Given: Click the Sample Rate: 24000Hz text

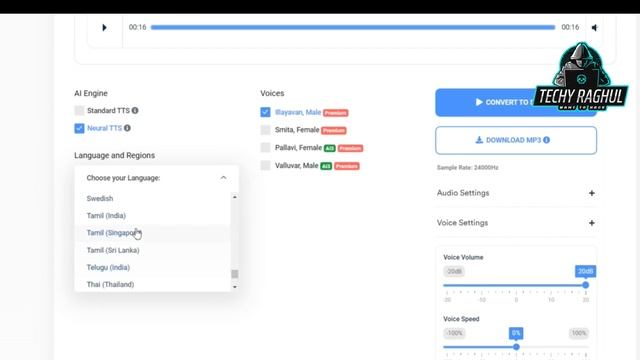Looking at the screenshot, I should tap(468, 167).
